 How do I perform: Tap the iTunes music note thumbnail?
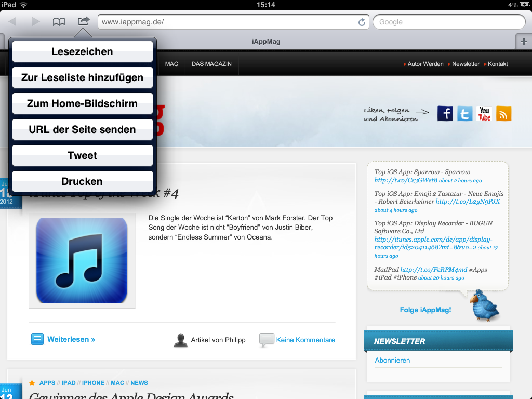pos(82,261)
